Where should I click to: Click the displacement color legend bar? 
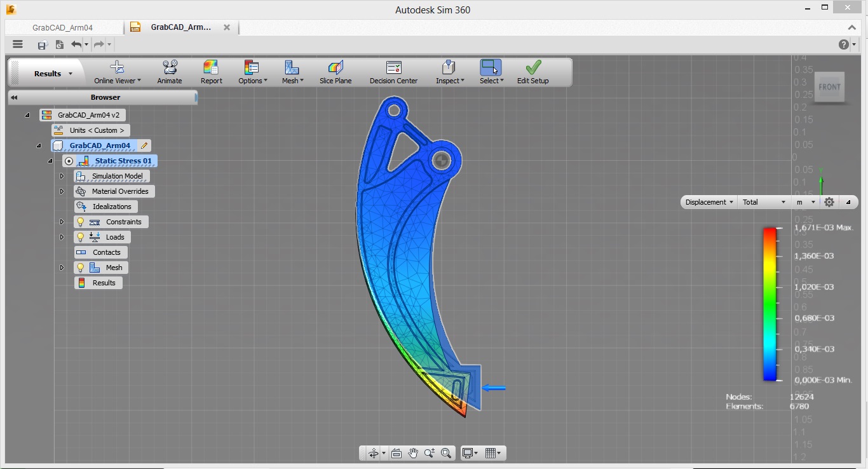770,304
